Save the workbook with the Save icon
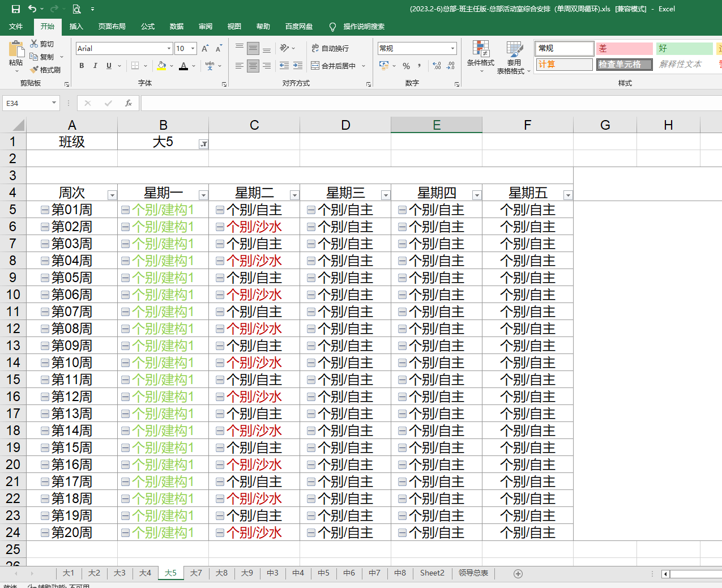The width and height of the screenshot is (722, 588). (x=16, y=9)
